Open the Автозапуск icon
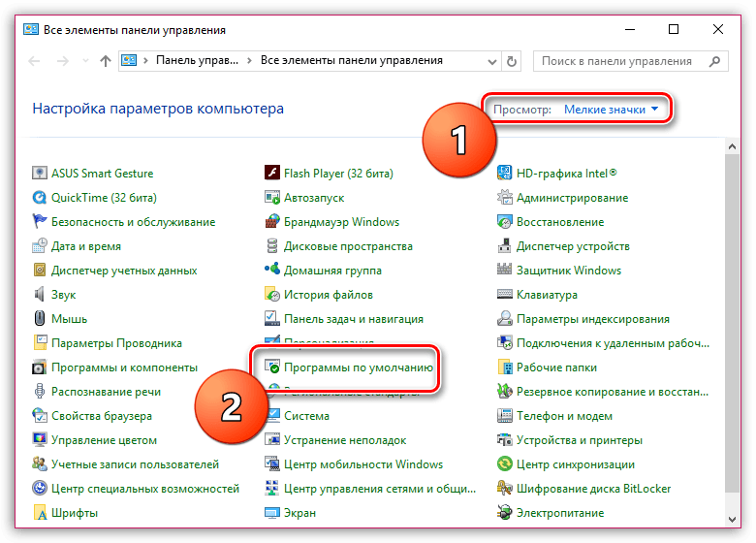756x543 pixels. pyautogui.click(x=272, y=197)
